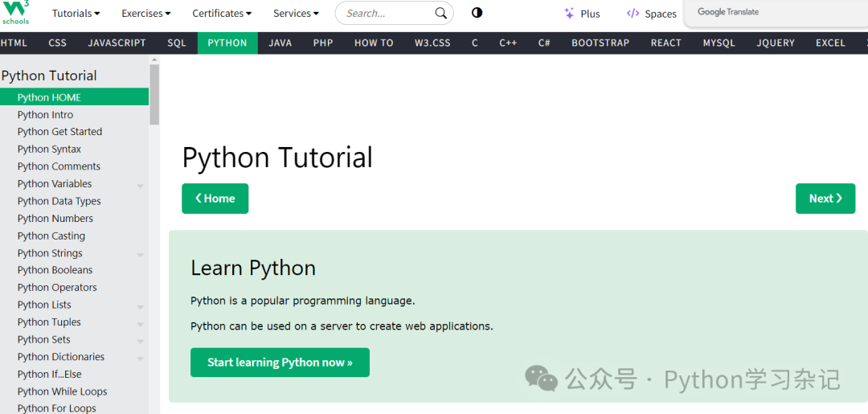Image resolution: width=868 pixels, height=414 pixels.
Task: Open the JQUERY tab
Action: point(776,43)
